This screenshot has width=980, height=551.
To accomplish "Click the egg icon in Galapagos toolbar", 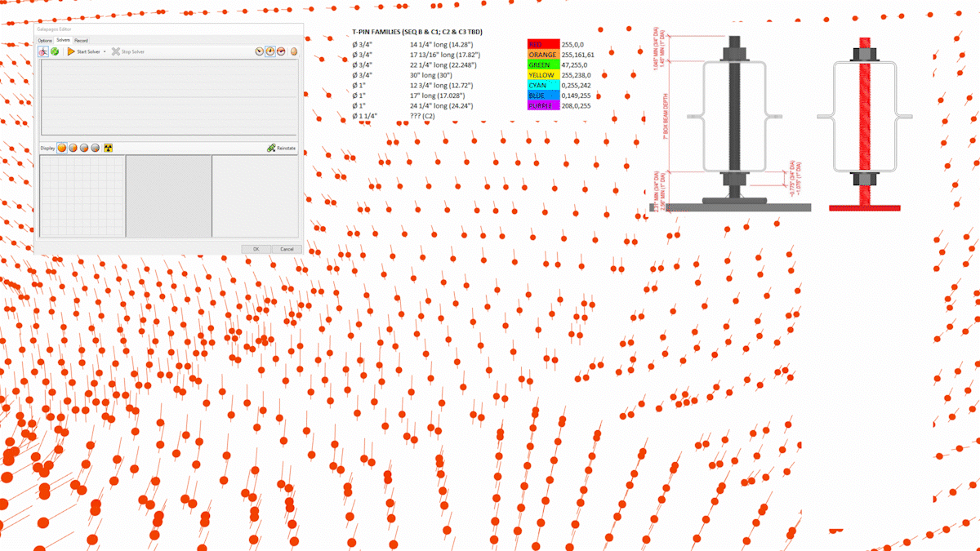I will coord(294,51).
